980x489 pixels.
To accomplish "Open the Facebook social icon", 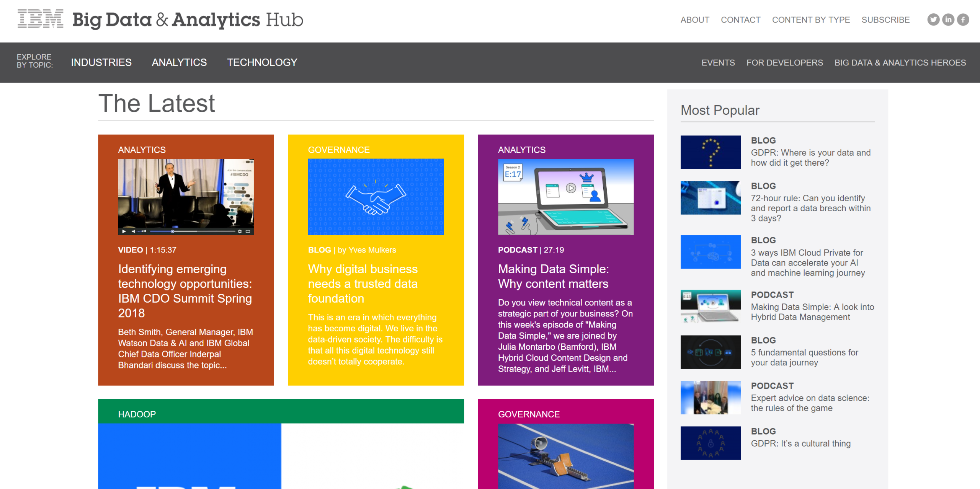I will (x=963, y=20).
